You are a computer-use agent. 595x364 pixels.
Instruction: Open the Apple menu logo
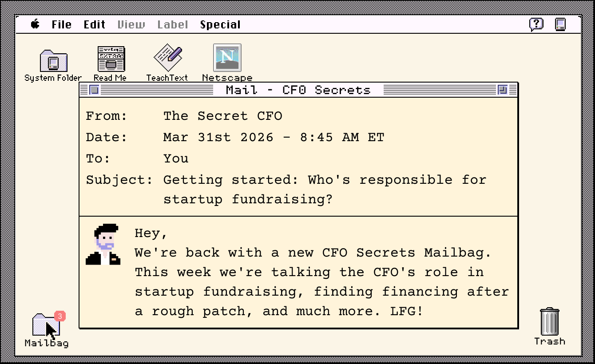35,24
